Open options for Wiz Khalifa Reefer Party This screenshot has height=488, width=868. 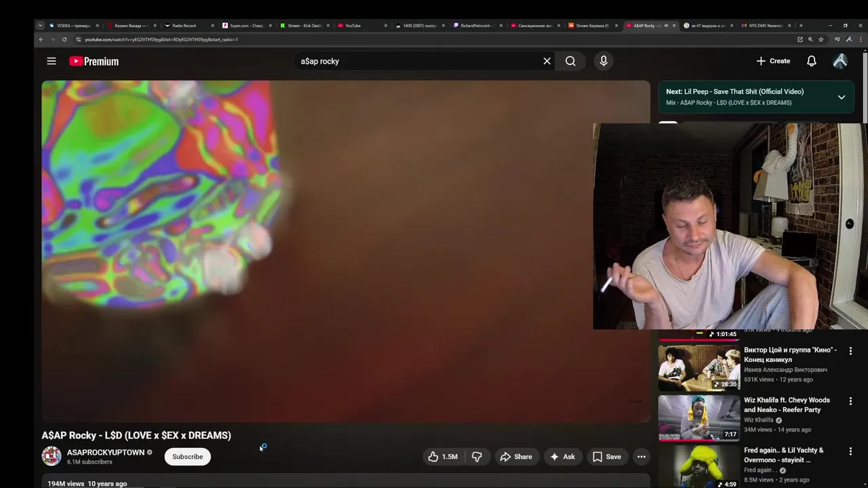850,401
